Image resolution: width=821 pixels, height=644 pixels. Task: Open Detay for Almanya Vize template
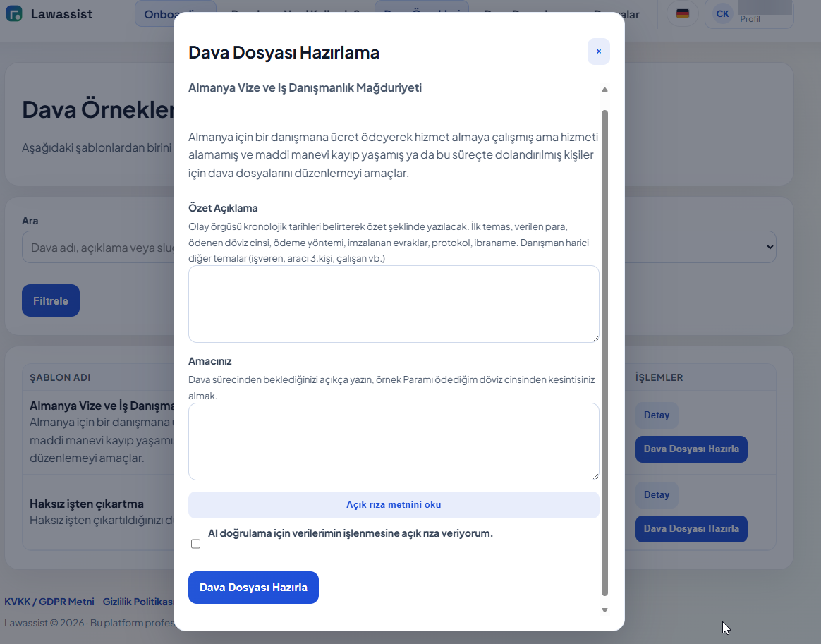click(x=656, y=415)
